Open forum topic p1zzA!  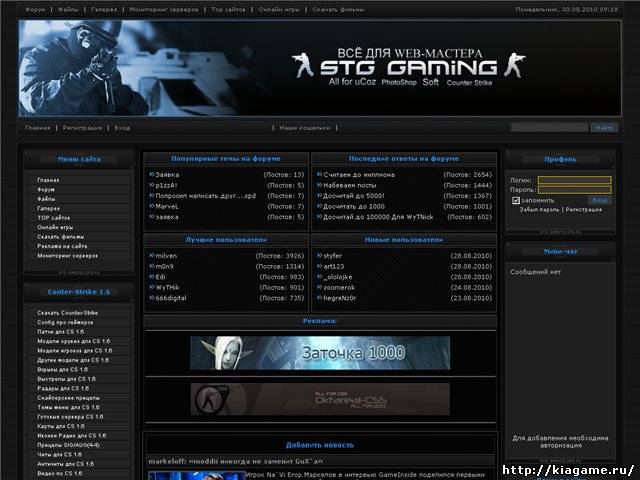(167, 185)
